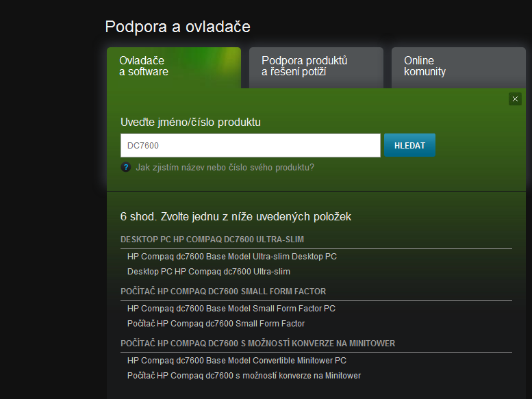Viewport: 532px width, 399px height.
Task: Click the 'Uveďte jméno/číslo produktu' label
Action: tap(190, 122)
